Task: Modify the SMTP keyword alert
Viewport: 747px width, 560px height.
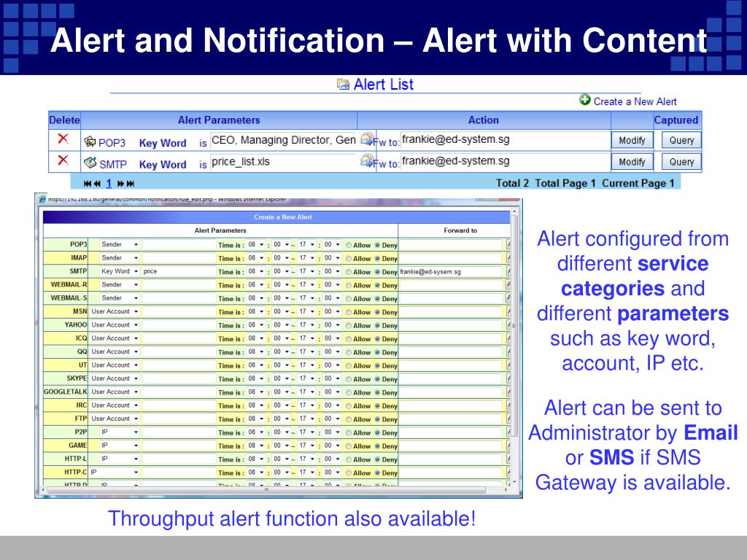Action: (x=632, y=162)
